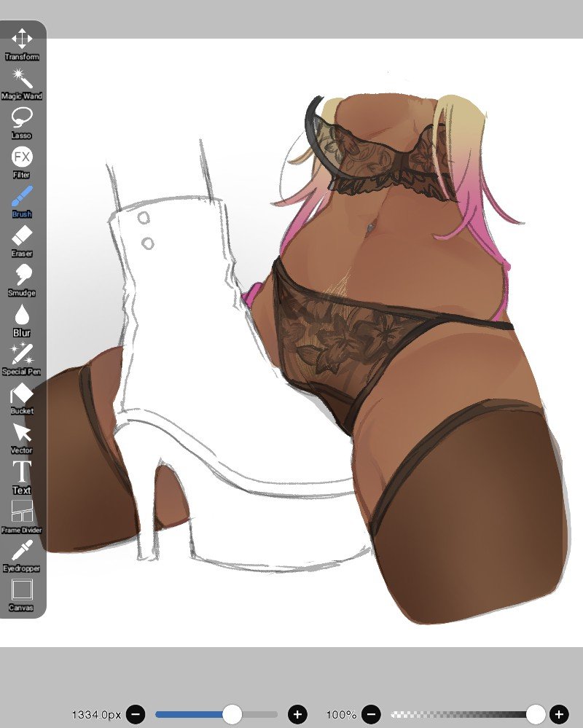Switch to the Eraser tool
583x728 pixels.
pos(22,241)
